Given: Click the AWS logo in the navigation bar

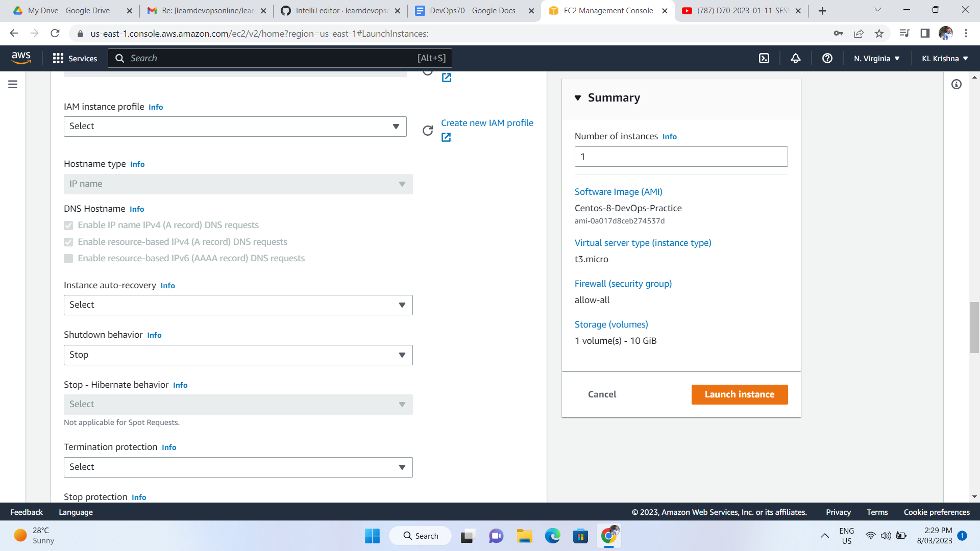Looking at the screenshot, I should click(x=21, y=58).
